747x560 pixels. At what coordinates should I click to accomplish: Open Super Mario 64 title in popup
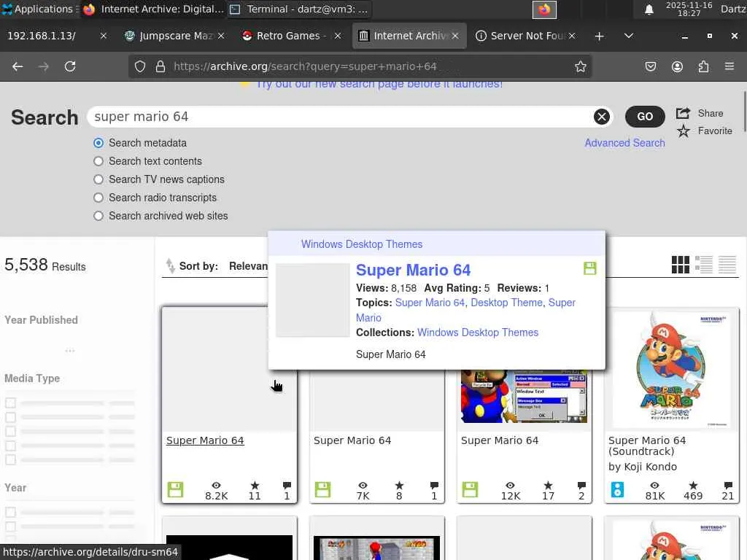pyautogui.click(x=413, y=270)
